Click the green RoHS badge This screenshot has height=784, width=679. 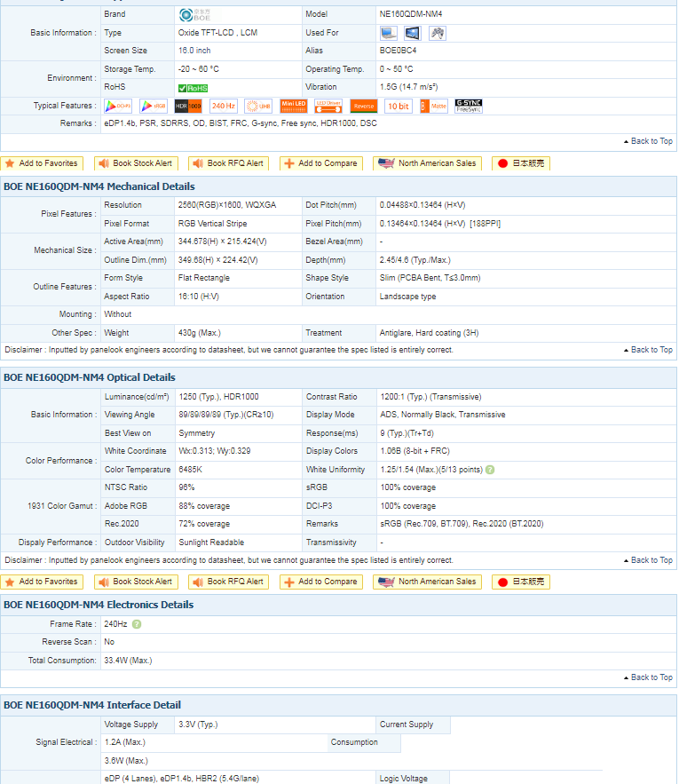[193, 88]
